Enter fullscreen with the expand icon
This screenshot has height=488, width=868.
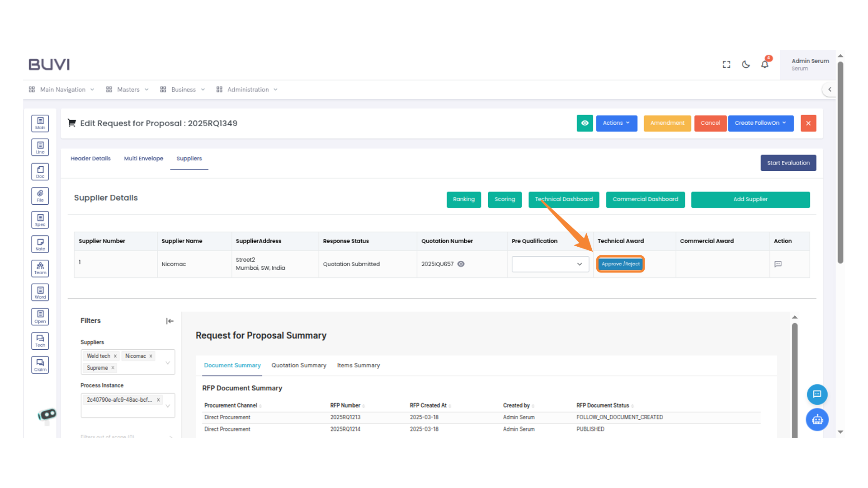coord(726,65)
